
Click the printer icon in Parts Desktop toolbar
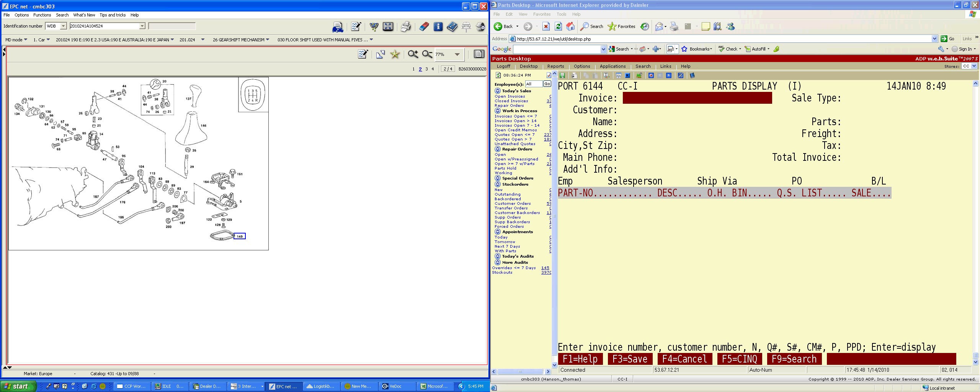point(574,75)
